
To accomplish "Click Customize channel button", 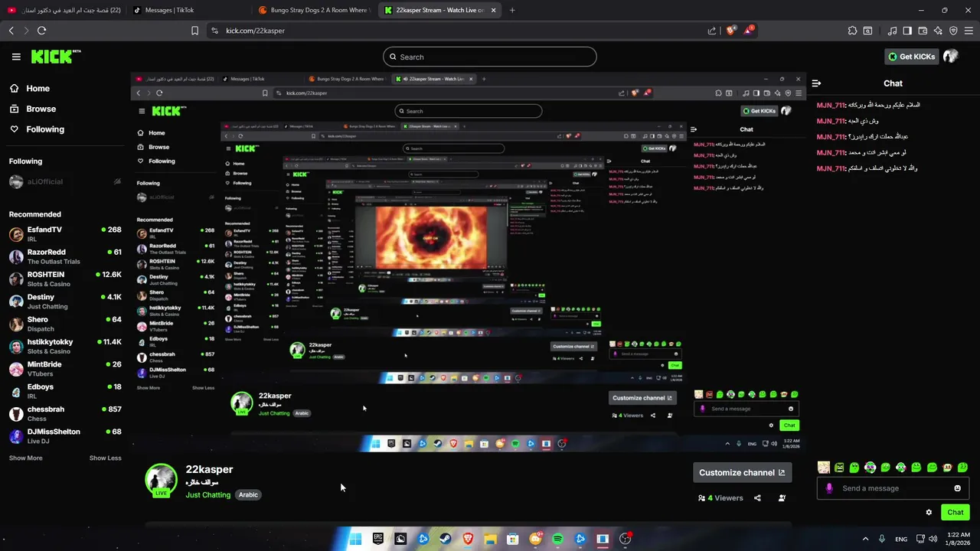I will [742, 473].
